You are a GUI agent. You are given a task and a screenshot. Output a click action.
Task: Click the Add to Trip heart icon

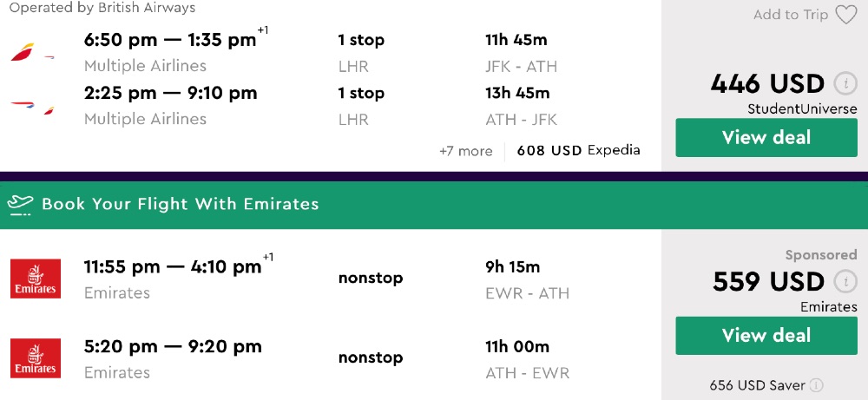click(845, 15)
